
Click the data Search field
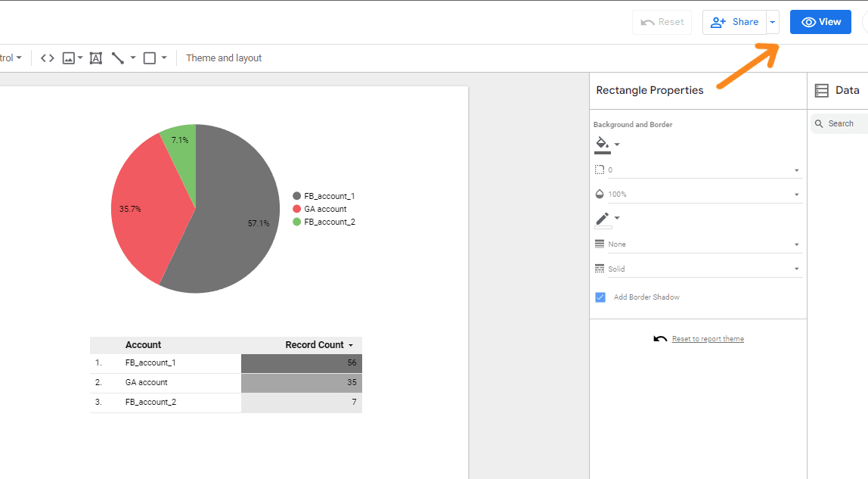(x=840, y=123)
